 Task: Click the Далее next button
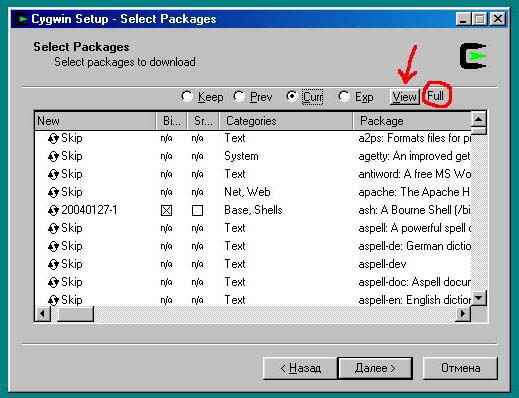coord(375,368)
